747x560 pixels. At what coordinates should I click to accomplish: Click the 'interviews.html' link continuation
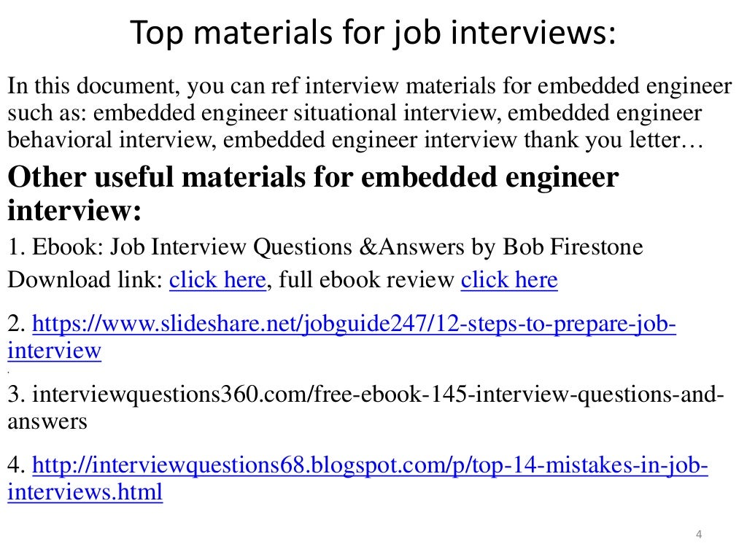click(x=85, y=492)
